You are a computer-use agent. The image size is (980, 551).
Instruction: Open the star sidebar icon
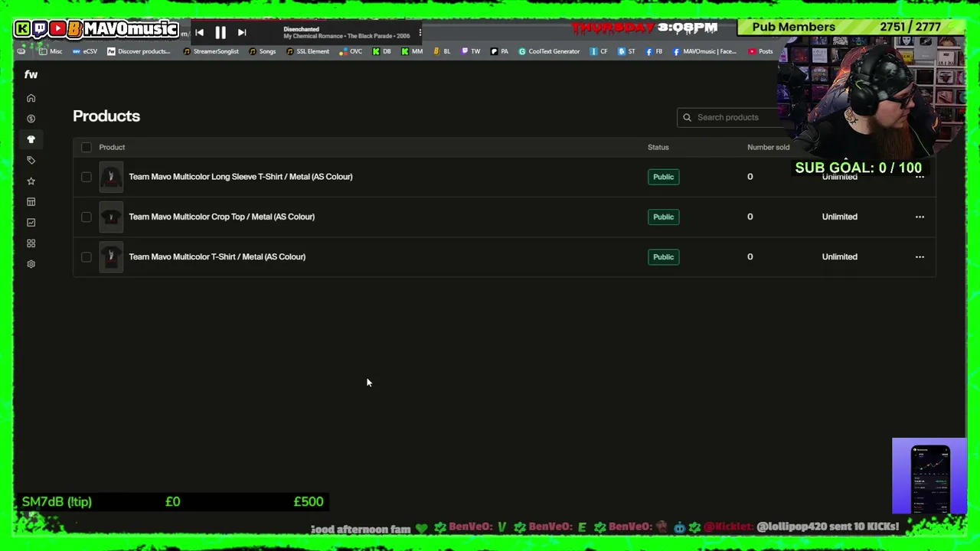(x=31, y=181)
